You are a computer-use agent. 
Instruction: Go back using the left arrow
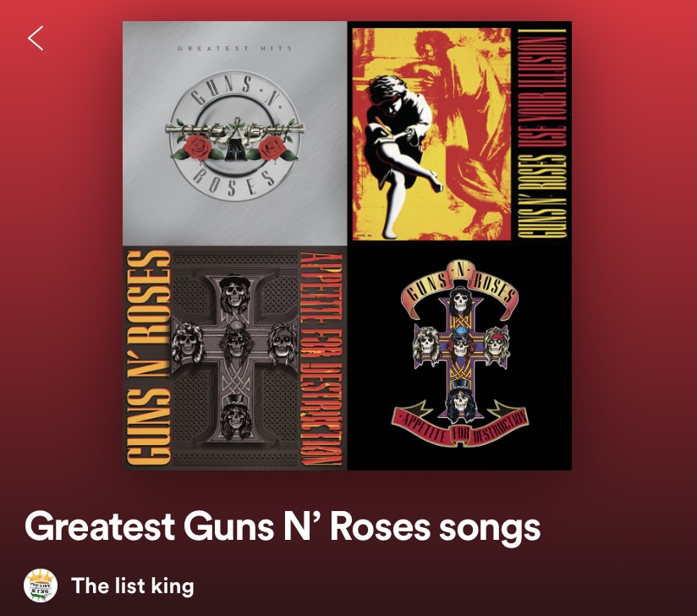tap(36, 38)
